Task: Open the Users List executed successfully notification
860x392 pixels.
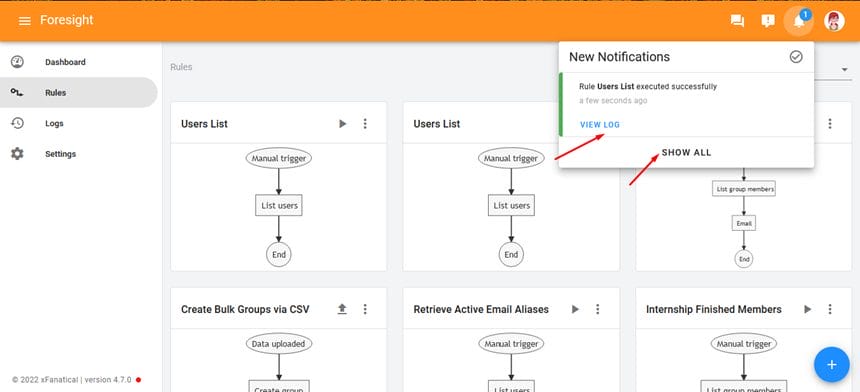Action: (686, 105)
